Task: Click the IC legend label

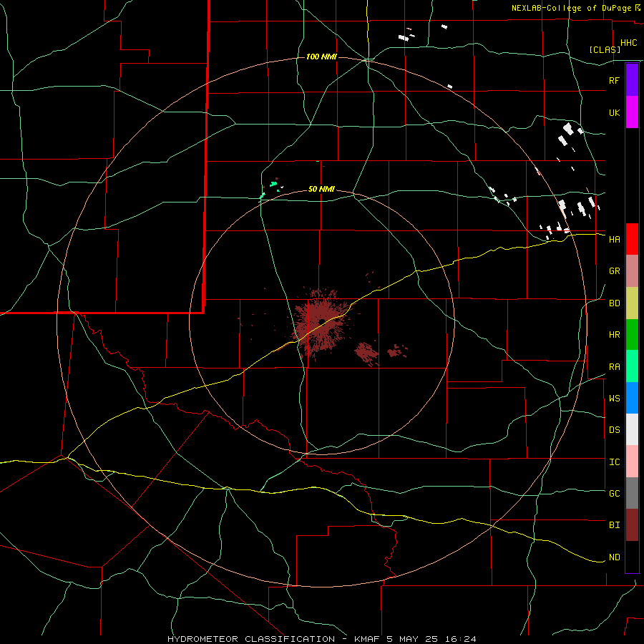Action: point(614,462)
